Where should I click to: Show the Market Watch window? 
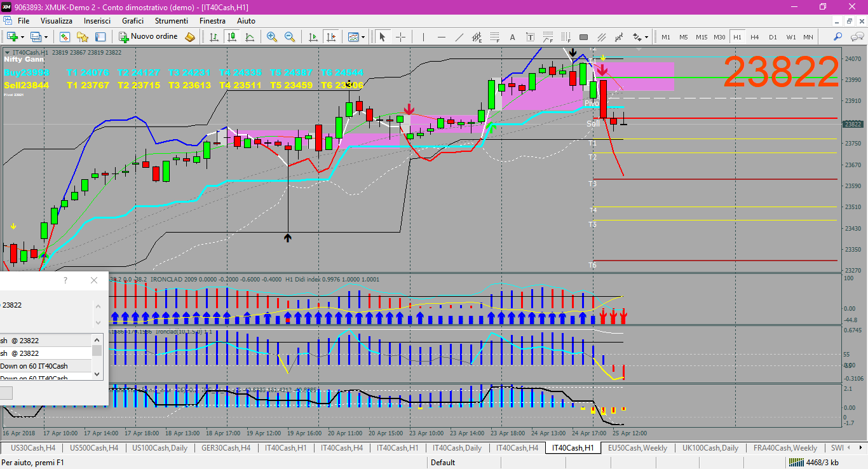click(x=65, y=37)
